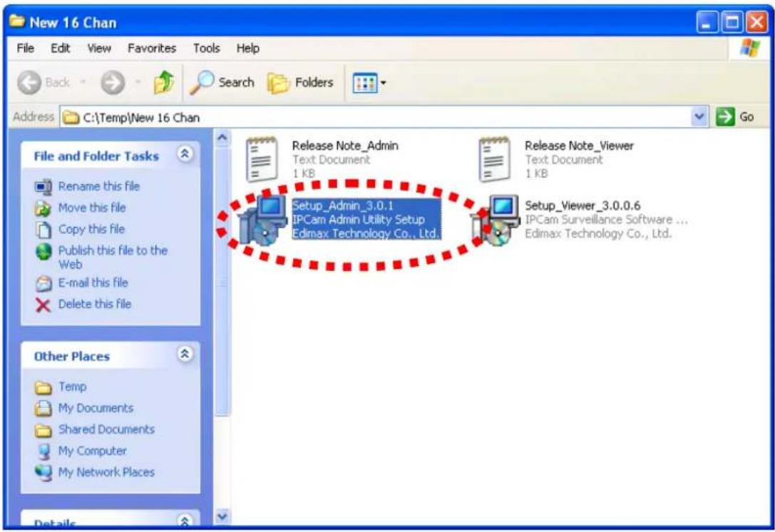Go up one folder level icon
The height and width of the screenshot is (532, 775).
pyautogui.click(x=163, y=82)
